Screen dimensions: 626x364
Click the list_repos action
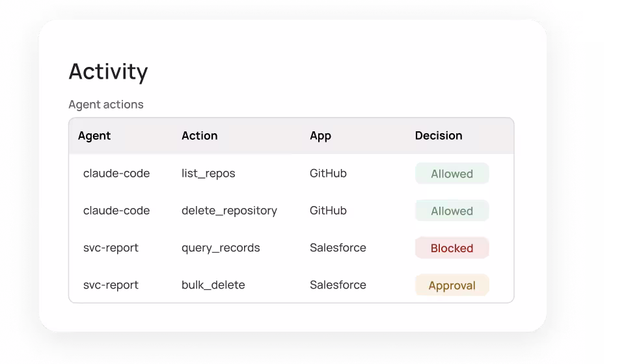pyautogui.click(x=208, y=174)
